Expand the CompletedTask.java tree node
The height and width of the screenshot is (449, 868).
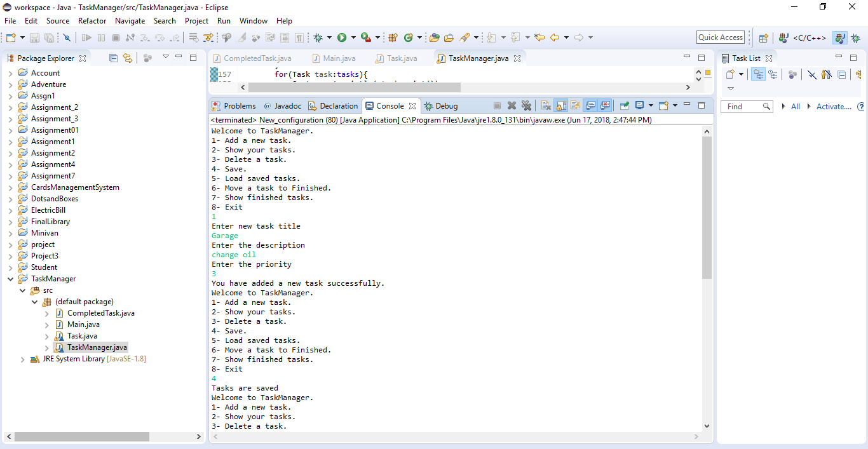coord(46,313)
